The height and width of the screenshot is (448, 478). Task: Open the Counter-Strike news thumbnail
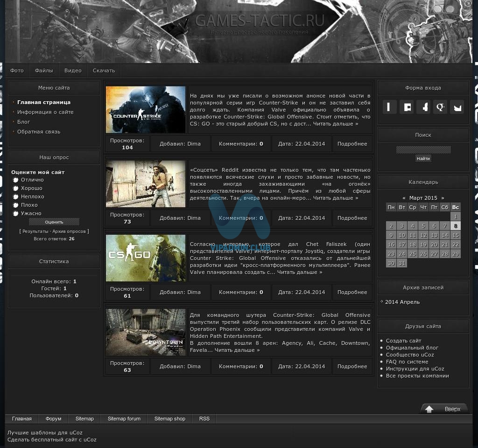146,110
